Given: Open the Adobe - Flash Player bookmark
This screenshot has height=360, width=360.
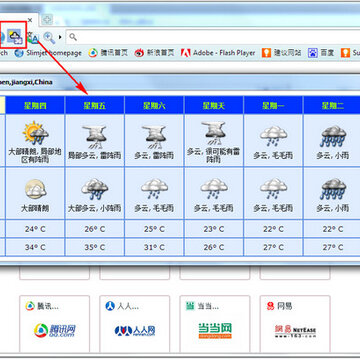Looking at the screenshot, I should coord(218,53).
